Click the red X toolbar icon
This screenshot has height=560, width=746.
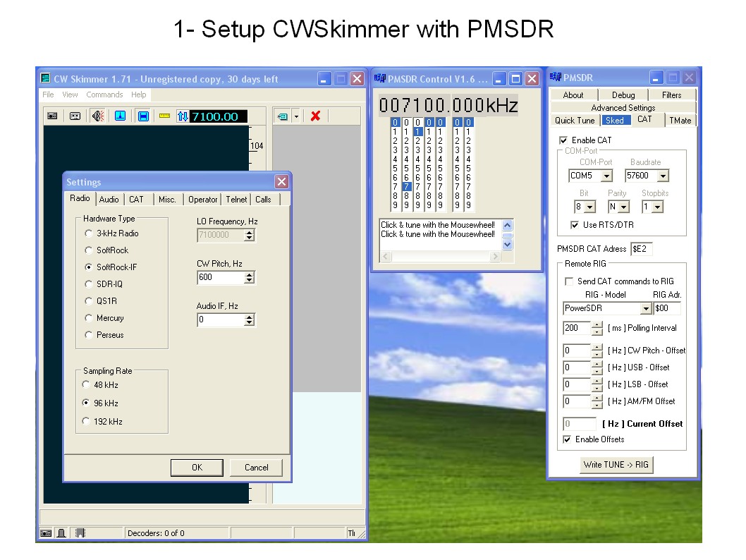315,116
